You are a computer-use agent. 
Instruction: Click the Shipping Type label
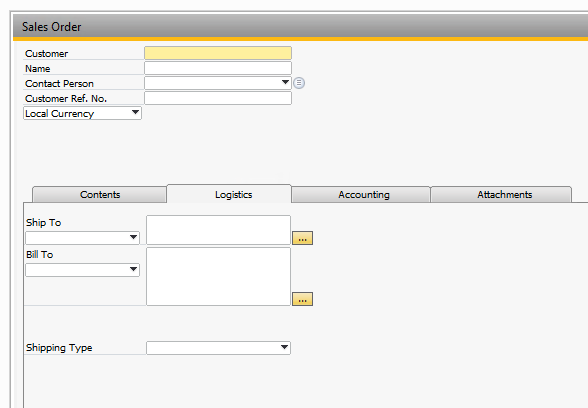coord(59,348)
